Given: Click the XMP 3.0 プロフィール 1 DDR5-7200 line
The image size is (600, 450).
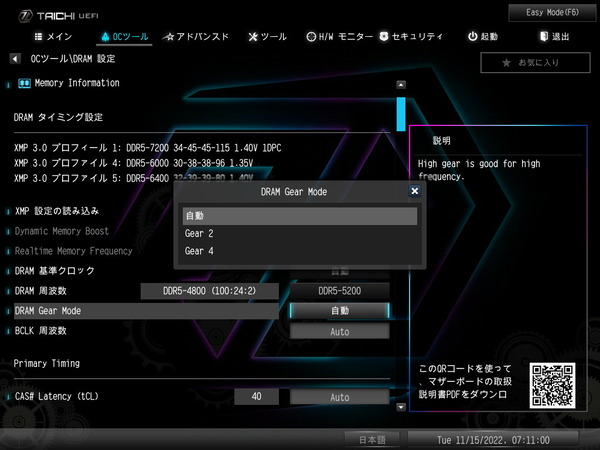Looking at the screenshot, I should pos(147,148).
